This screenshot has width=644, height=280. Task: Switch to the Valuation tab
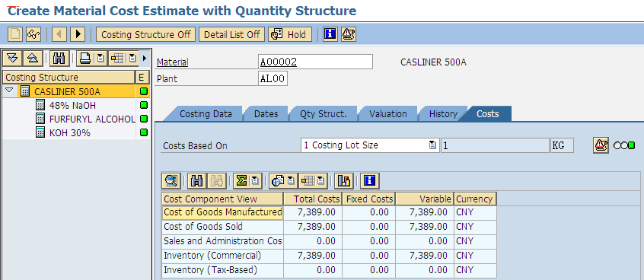click(387, 114)
